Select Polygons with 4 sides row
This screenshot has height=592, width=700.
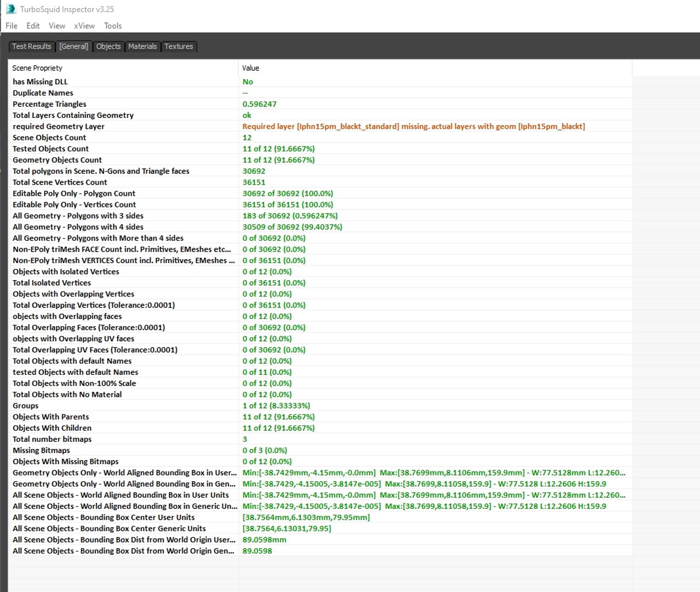coord(320,227)
